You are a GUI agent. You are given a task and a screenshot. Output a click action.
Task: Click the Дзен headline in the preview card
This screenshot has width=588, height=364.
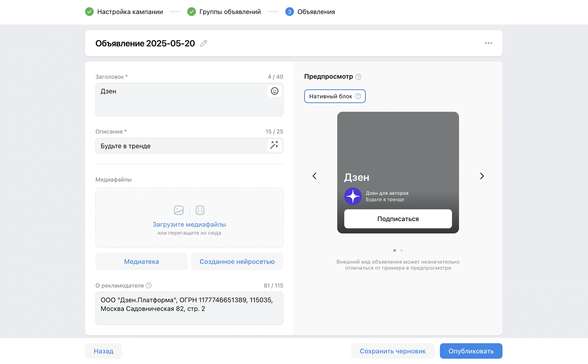click(357, 177)
